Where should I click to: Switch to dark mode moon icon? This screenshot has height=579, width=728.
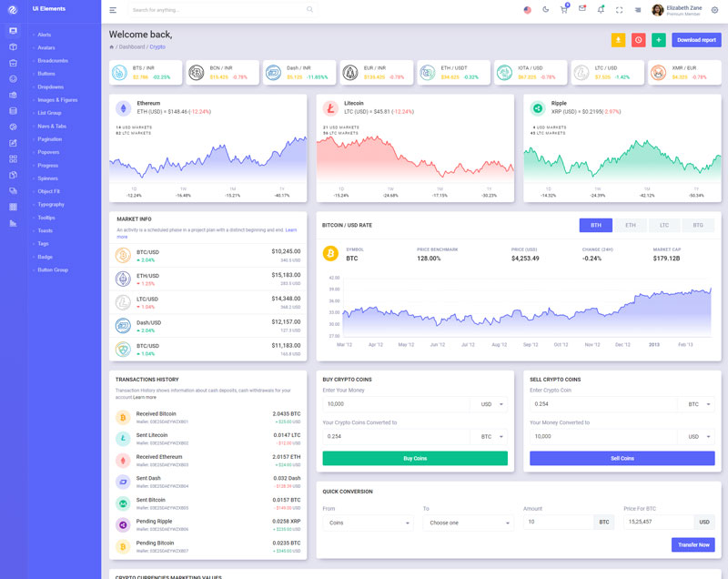(546, 10)
